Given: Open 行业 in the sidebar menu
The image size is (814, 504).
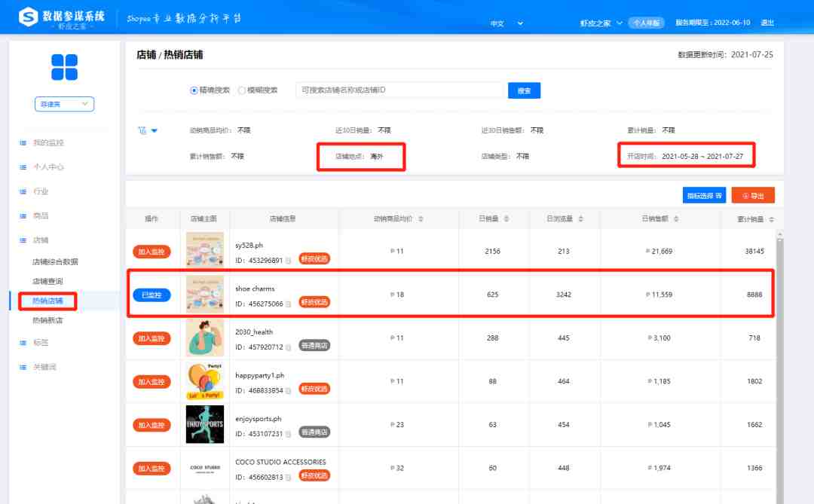Looking at the screenshot, I should (41, 191).
